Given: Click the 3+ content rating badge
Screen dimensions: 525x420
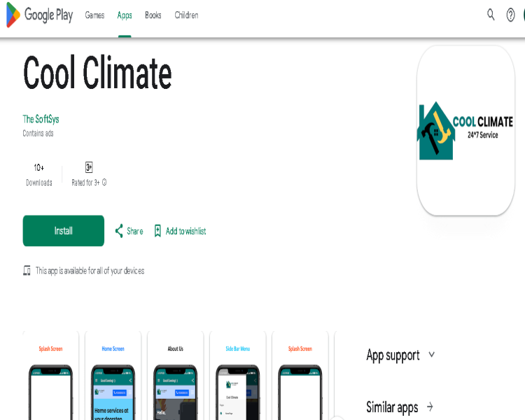Looking at the screenshot, I should (x=89, y=167).
